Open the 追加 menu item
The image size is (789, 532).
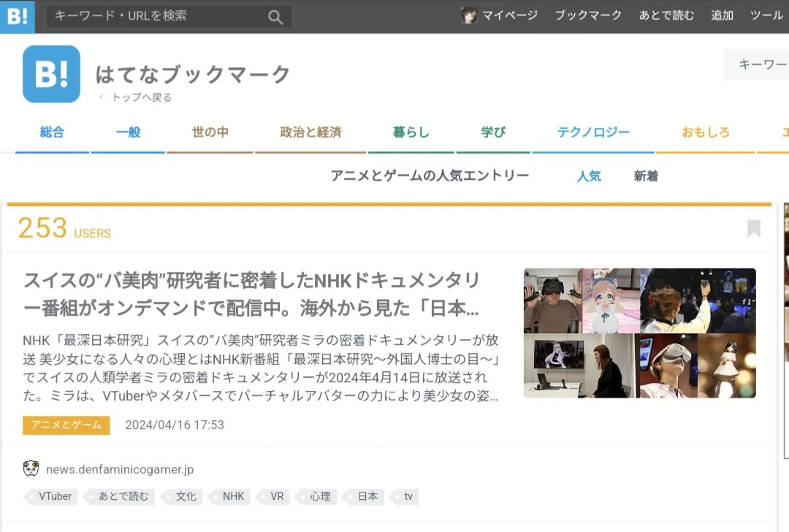[722, 15]
